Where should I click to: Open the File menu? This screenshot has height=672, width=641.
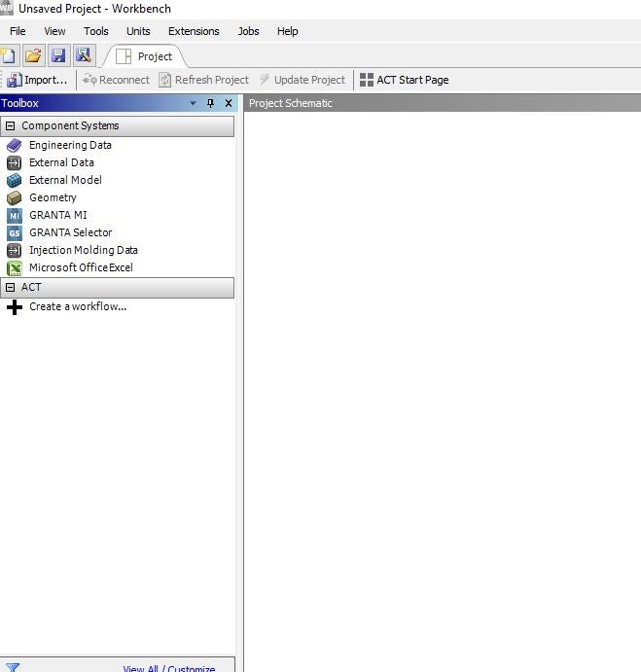18,31
